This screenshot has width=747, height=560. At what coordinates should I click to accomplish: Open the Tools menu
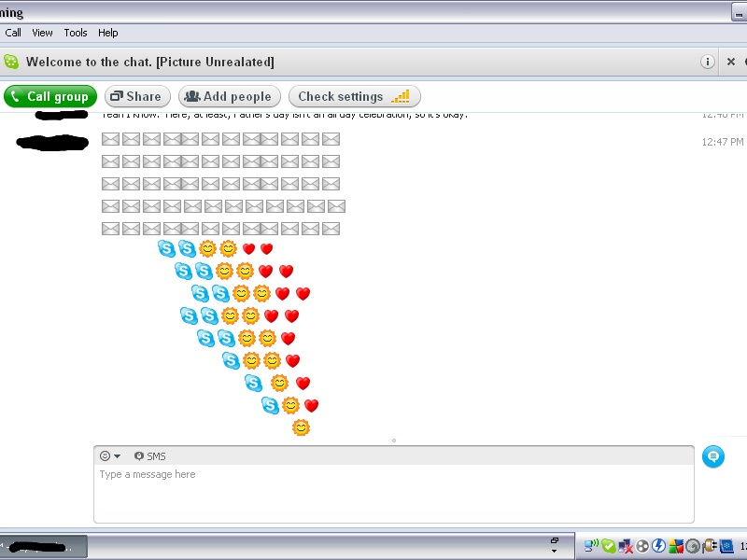(x=76, y=33)
